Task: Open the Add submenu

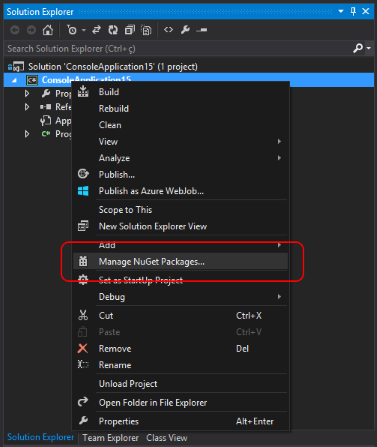Action: coord(180,245)
